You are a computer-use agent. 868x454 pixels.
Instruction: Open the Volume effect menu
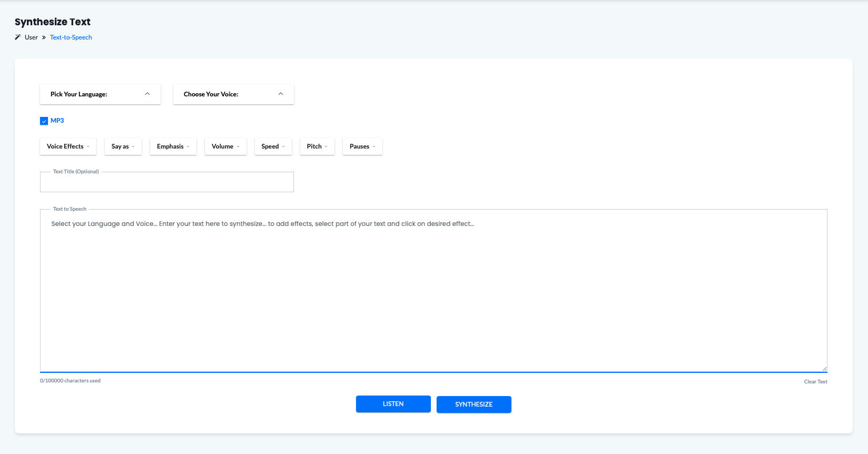[225, 146]
